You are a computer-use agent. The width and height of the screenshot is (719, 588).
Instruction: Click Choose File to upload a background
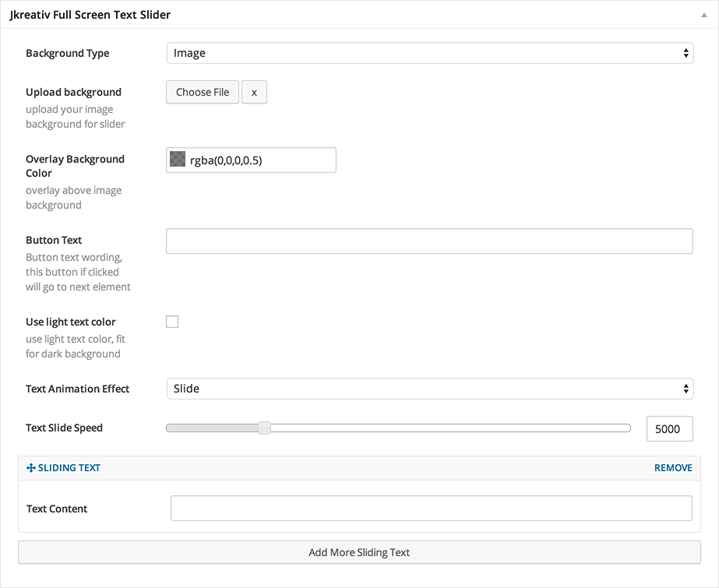(x=202, y=92)
